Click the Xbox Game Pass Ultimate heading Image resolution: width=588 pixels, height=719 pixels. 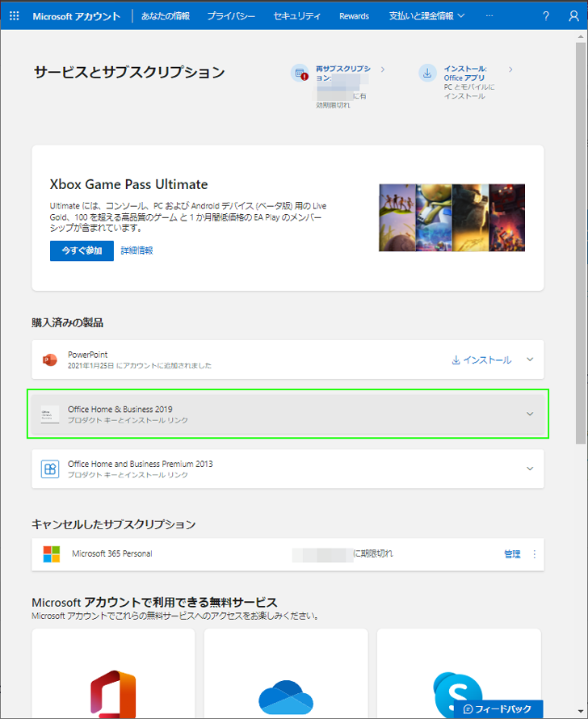[x=128, y=184]
